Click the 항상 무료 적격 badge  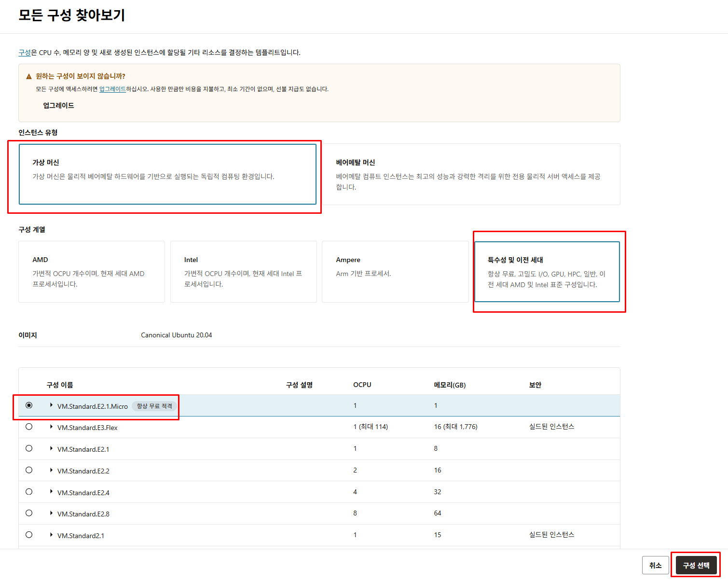click(x=154, y=406)
